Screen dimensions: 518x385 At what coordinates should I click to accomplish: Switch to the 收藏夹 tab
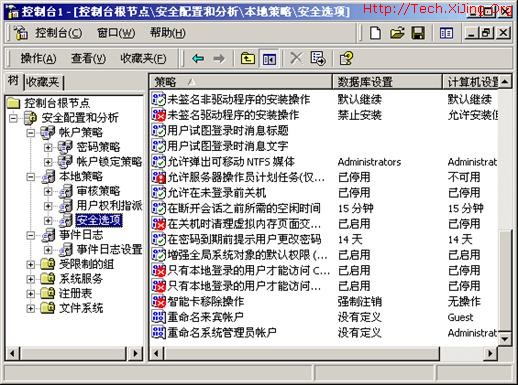43,82
